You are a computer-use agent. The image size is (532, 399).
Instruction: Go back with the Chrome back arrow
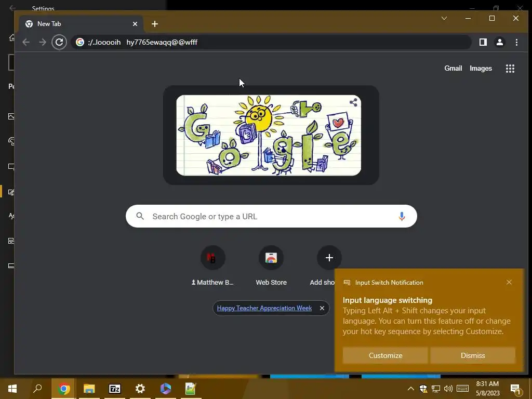(26, 42)
